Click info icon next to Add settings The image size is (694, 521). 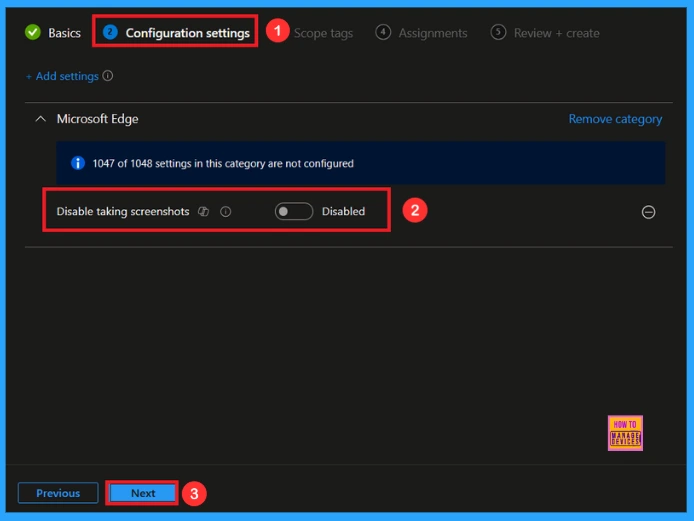pos(108,76)
